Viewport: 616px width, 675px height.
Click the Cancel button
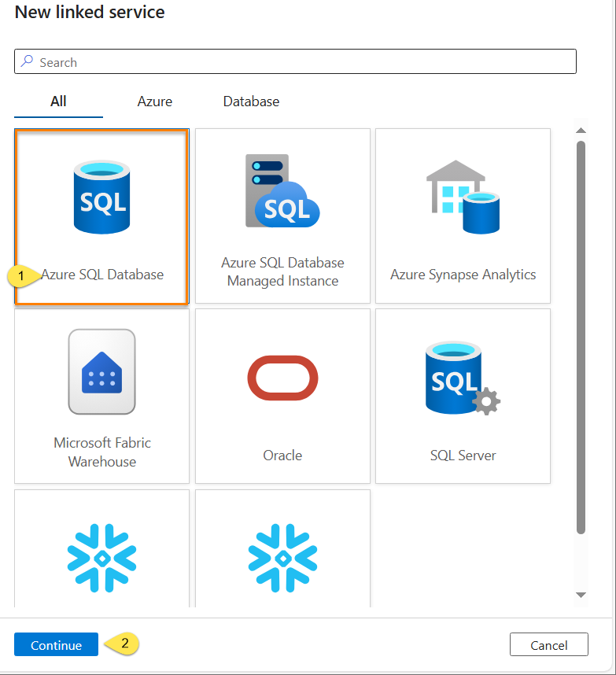(x=549, y=644)
